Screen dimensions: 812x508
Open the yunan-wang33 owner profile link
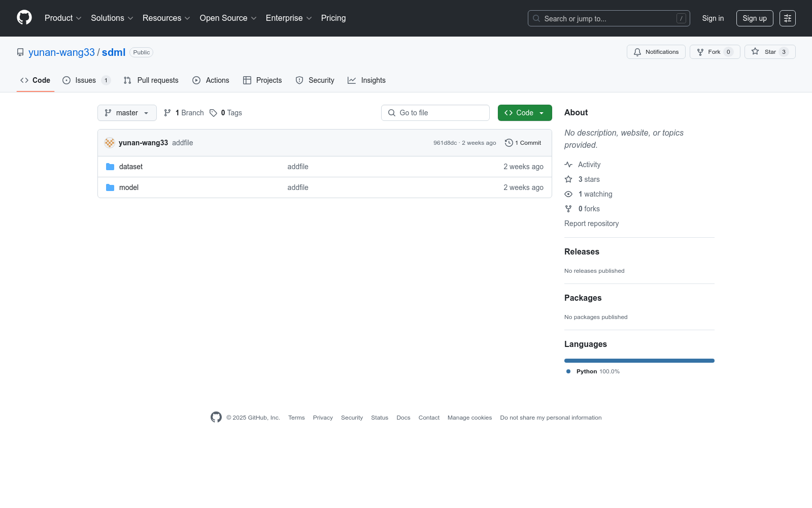61,52
